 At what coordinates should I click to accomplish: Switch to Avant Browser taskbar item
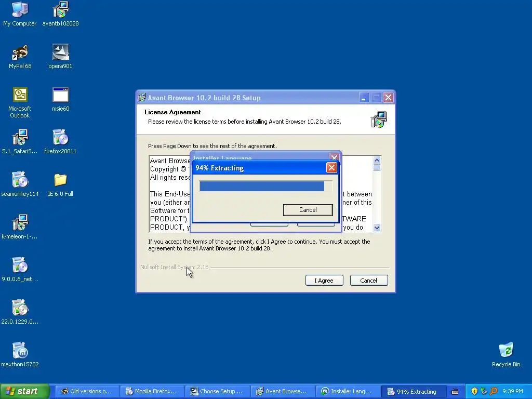coord(282,391)
